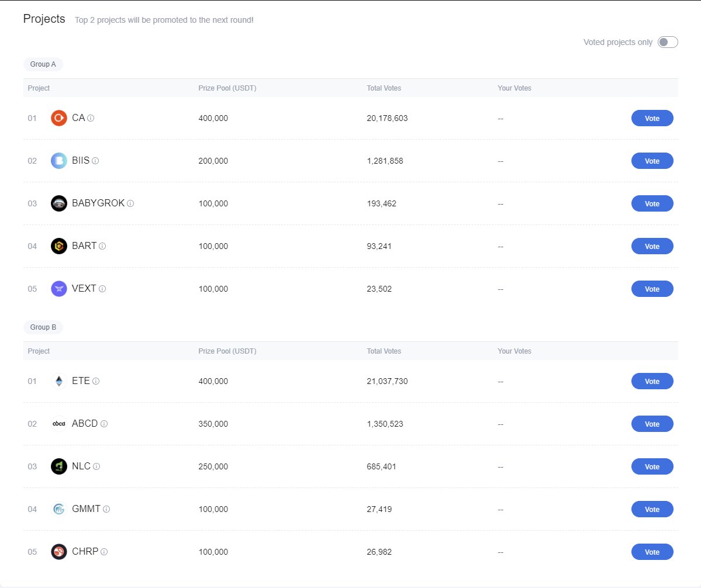The image size is (701, 588).
Task: Click the BART project logo icon
Action: (58, 246)
